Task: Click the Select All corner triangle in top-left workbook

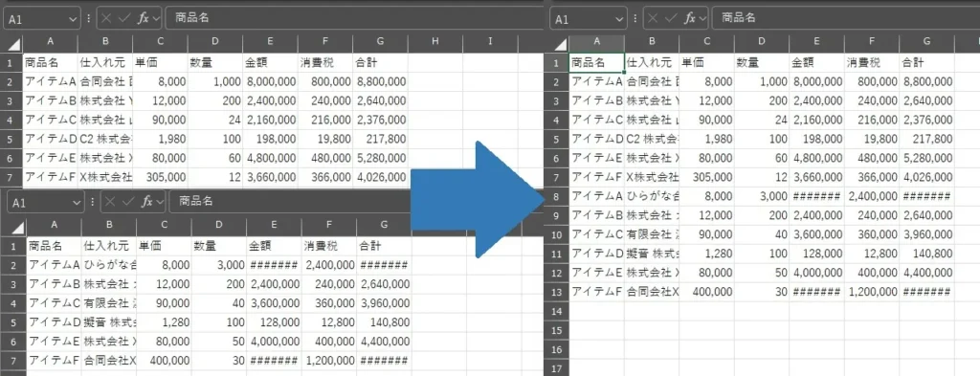Action: tap(13, 44)
